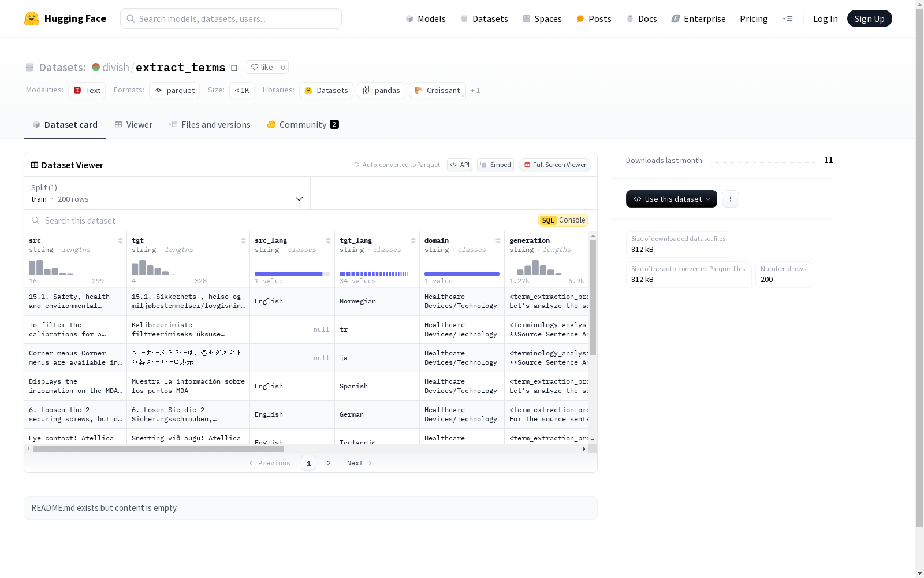Viewport: 924px width, 578px height.
Task: Click page 1 button
Action: (308, 463)
